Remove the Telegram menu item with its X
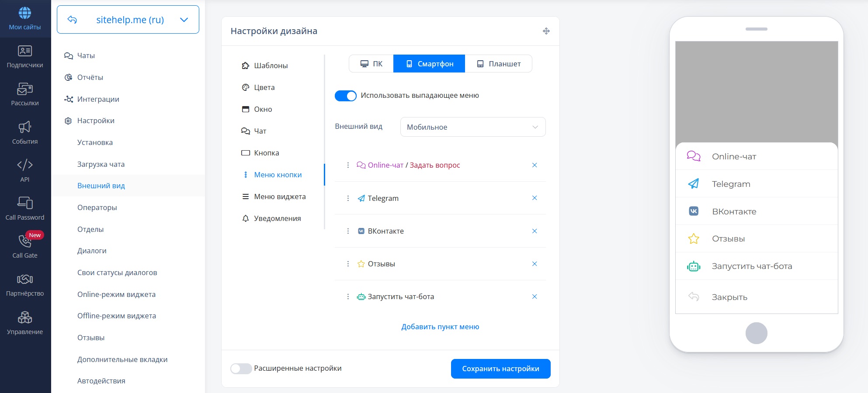Screen dimensions: 868x393 click(x=535, y=198)
